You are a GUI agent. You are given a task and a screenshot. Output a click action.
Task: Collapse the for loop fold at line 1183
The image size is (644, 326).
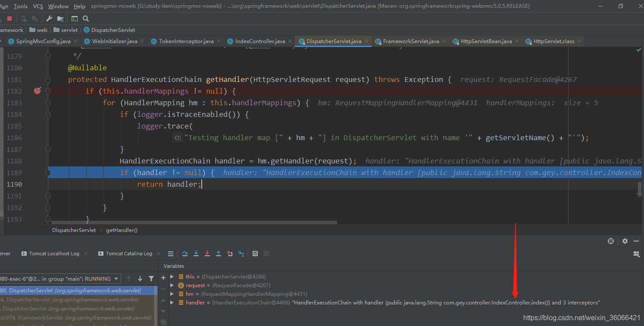pos(48,103)
